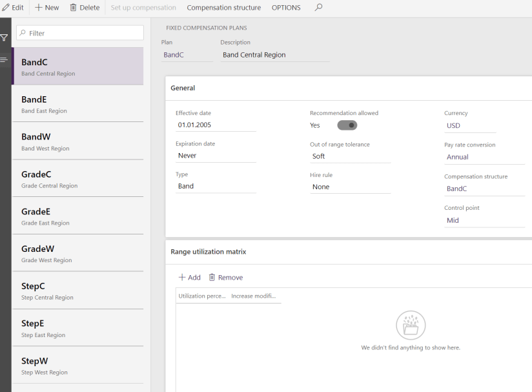Open the search magnifier in toolbar

pos(318,8)
